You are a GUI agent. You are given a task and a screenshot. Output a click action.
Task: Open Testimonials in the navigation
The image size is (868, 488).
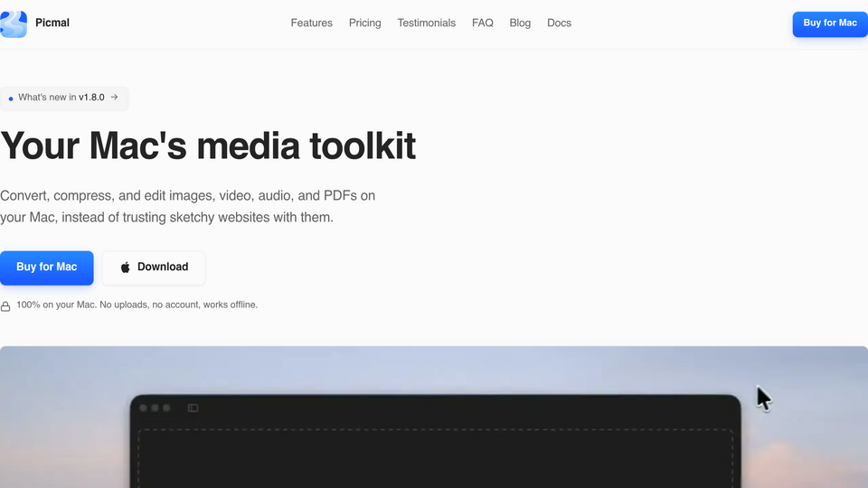pos(426,23)
